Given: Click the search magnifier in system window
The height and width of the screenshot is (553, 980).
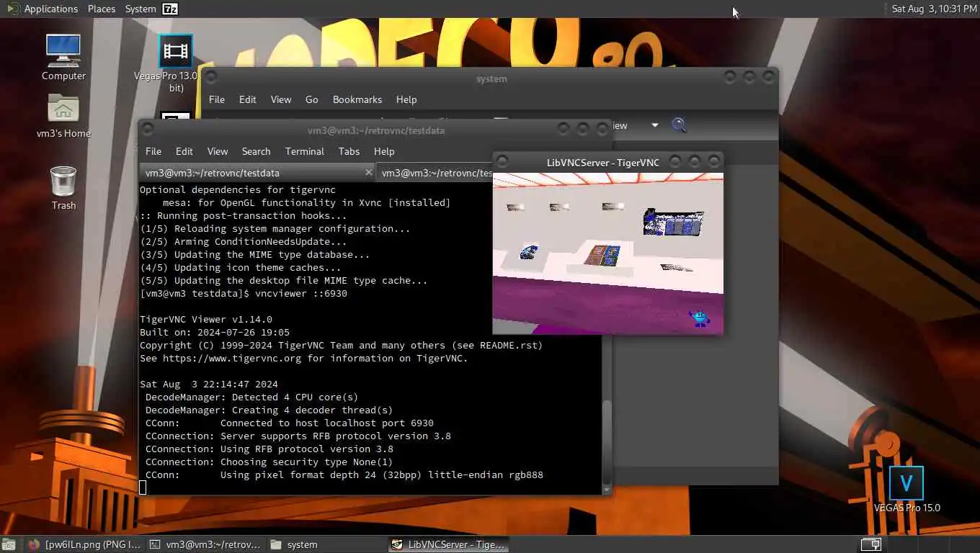Looking at the screenshot, I should point(679,125).
